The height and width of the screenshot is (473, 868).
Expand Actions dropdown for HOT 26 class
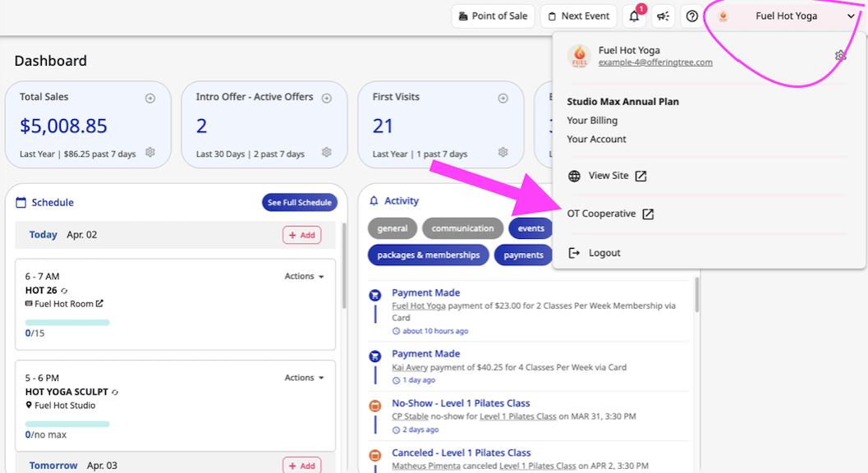[304, 277]
